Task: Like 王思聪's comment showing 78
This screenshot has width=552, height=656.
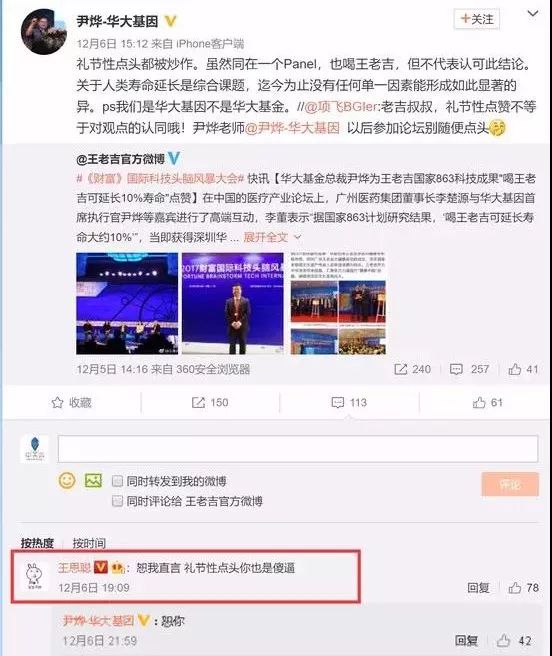Action: [x=524, y=588]
